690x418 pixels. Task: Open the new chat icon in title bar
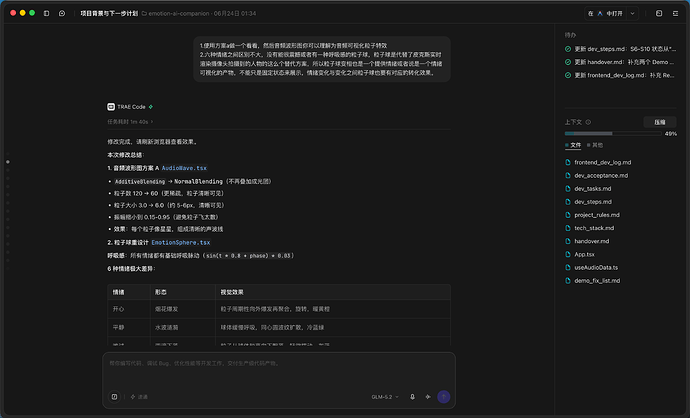(62, 13)
